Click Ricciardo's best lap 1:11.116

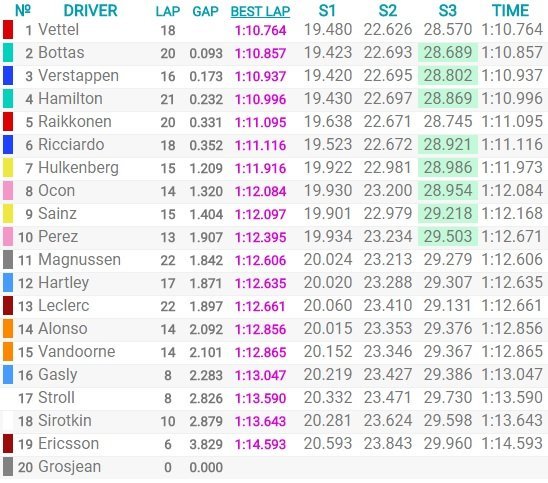tap(260, 145)
